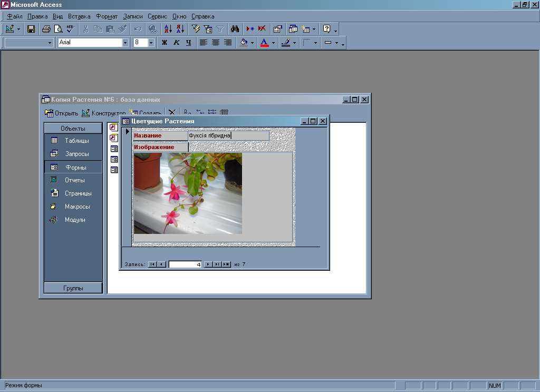
Task: Toggle Underline (Ч) formatting
Action: tap(188, 42)
